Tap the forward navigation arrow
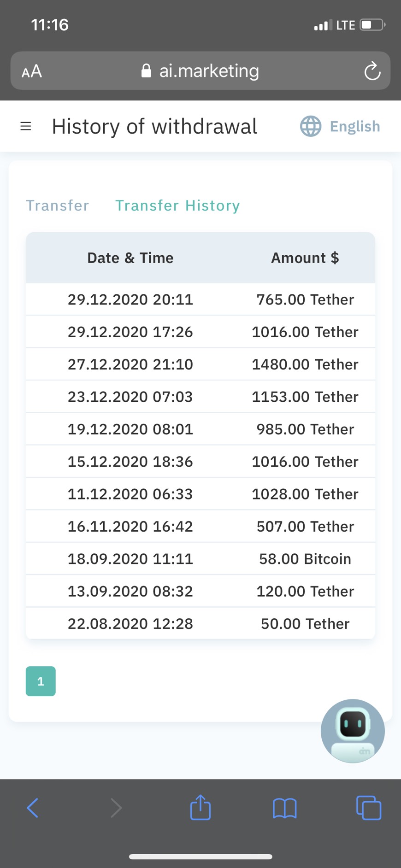Screen dimensions: 401x868 (116, 808)
